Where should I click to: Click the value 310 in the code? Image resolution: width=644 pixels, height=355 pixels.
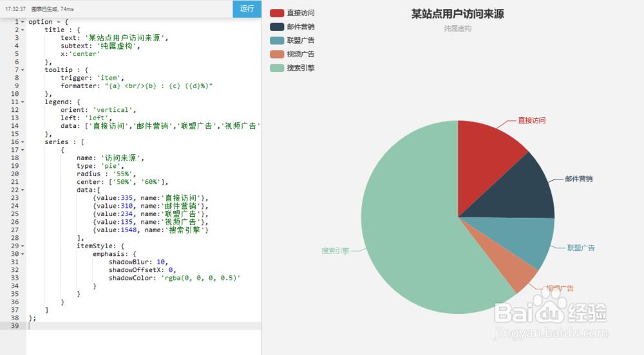click(126, 206)
